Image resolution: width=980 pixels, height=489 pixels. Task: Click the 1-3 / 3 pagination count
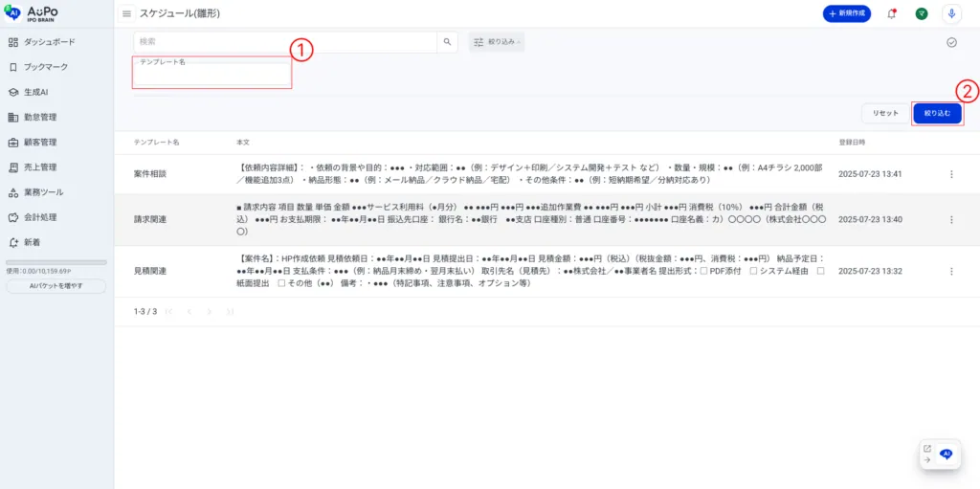coord(145,311)
